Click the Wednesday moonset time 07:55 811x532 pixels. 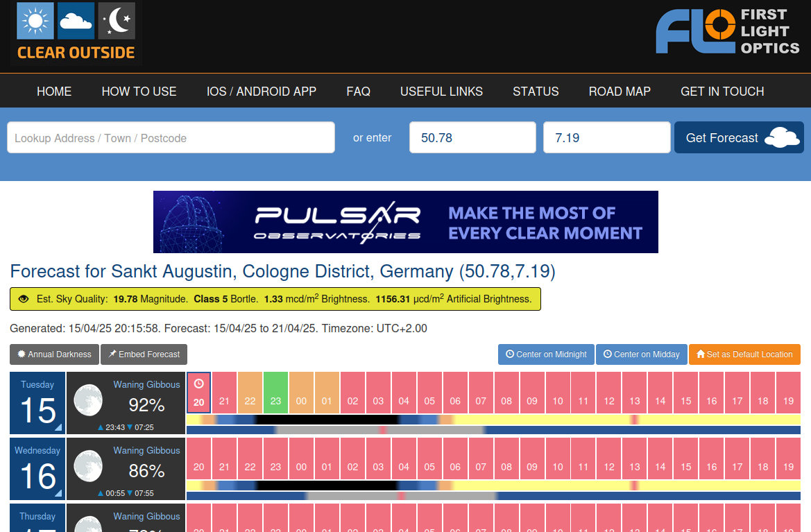[x=144, y=493]
